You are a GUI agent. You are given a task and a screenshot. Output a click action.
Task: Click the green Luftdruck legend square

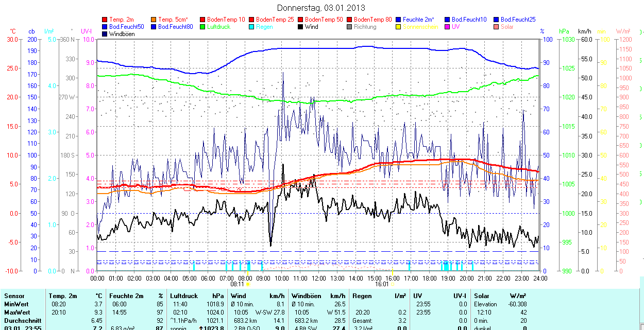click(203, 27)
